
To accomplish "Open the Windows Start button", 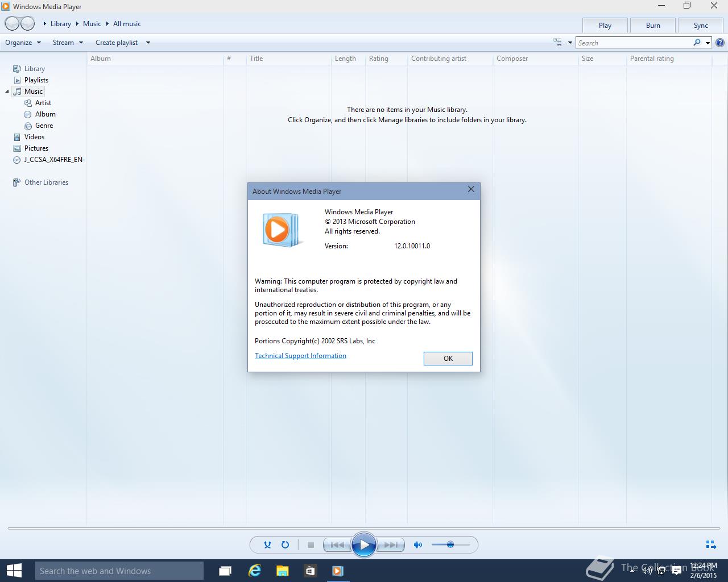I will coord(14,571).
